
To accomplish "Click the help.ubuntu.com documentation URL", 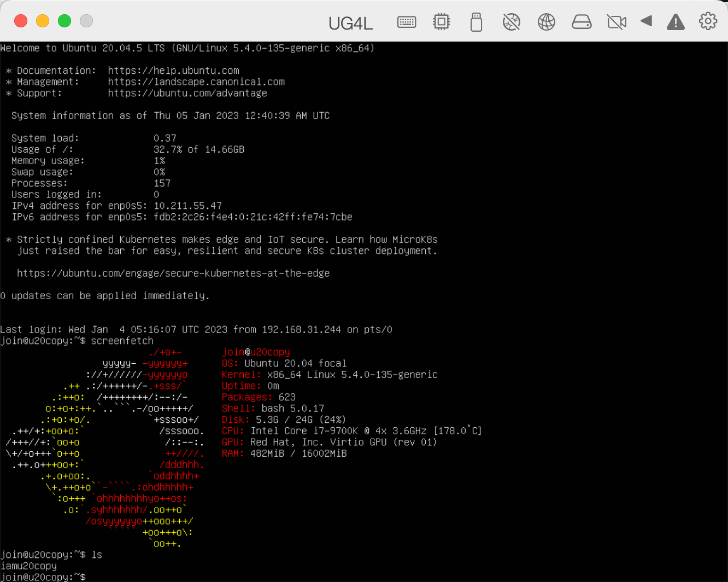I will [173, 71].
